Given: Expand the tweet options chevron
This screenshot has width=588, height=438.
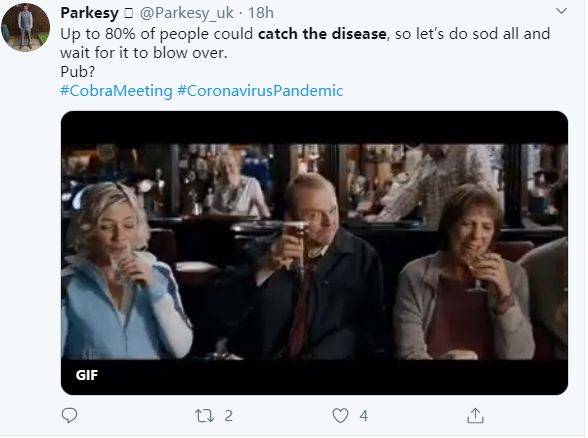Looking at the screenshot, I should 561,11.
